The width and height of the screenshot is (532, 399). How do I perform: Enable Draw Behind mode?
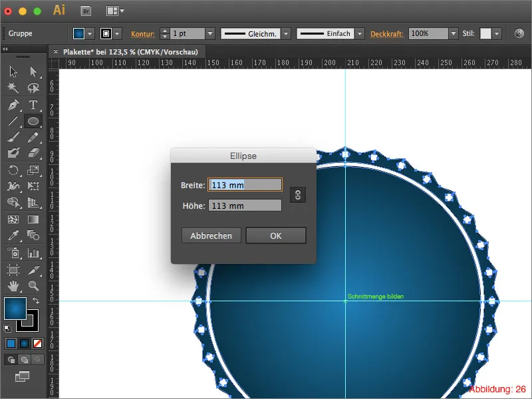(25, 359)
